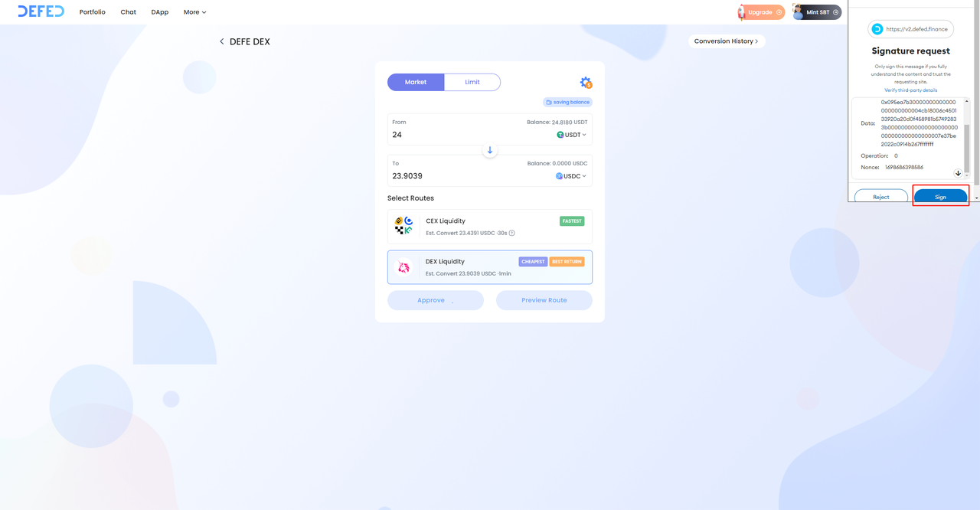Select the CEX Liquidity route

[489, 227]
